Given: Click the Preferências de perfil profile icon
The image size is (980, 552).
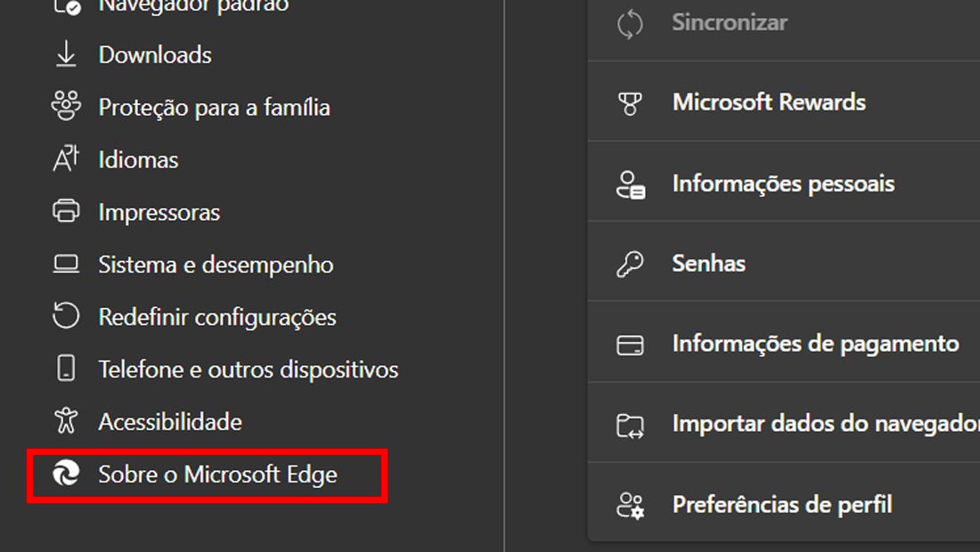Looking at the screenshot, I should coord(631,504).
